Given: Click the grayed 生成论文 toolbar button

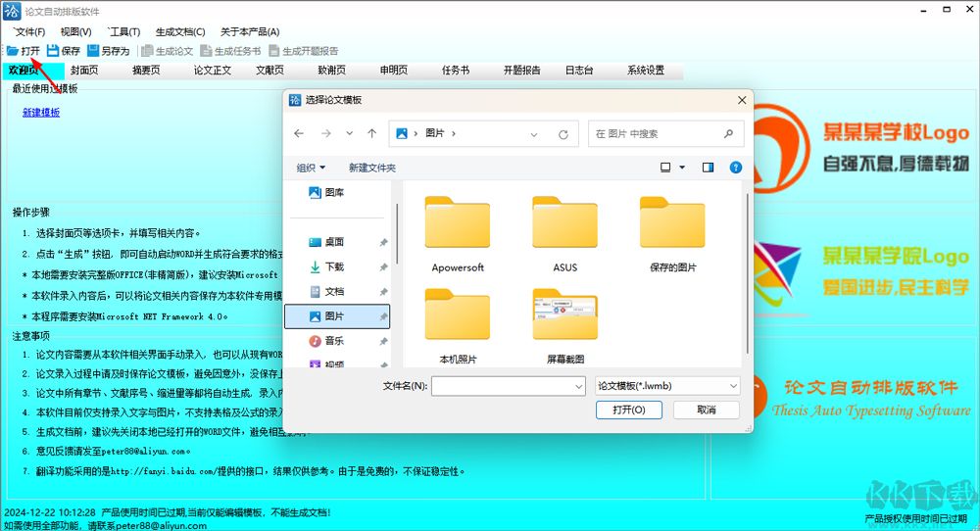Looking at the screenshot, I should [x=167, y=51].
